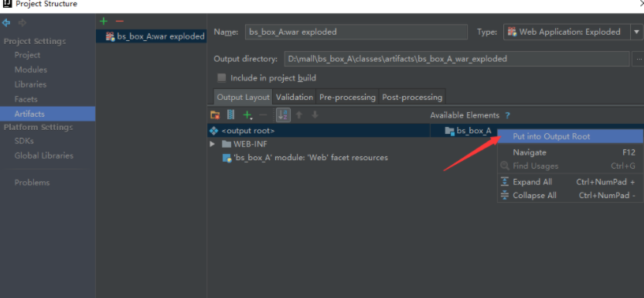This screenshot has height=298, width=644.
Task: Click the back navigation arrow icon
Action: click(x=6, y=22)
